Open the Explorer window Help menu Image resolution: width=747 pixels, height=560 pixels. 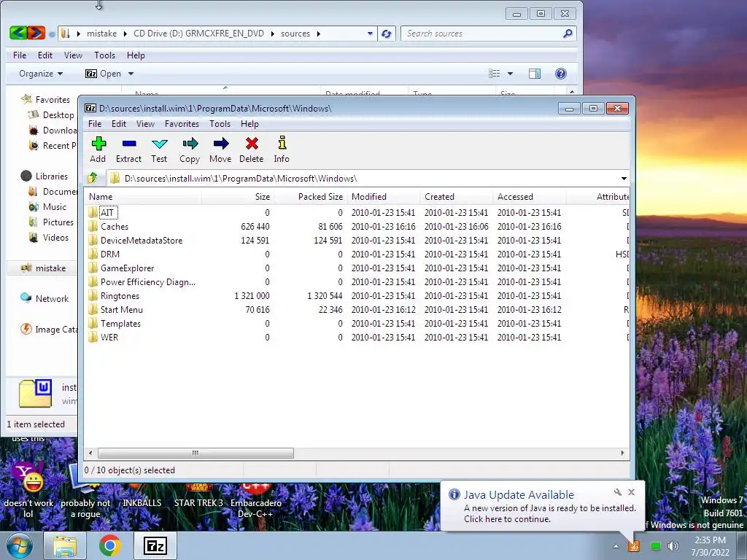pos(136,55)
